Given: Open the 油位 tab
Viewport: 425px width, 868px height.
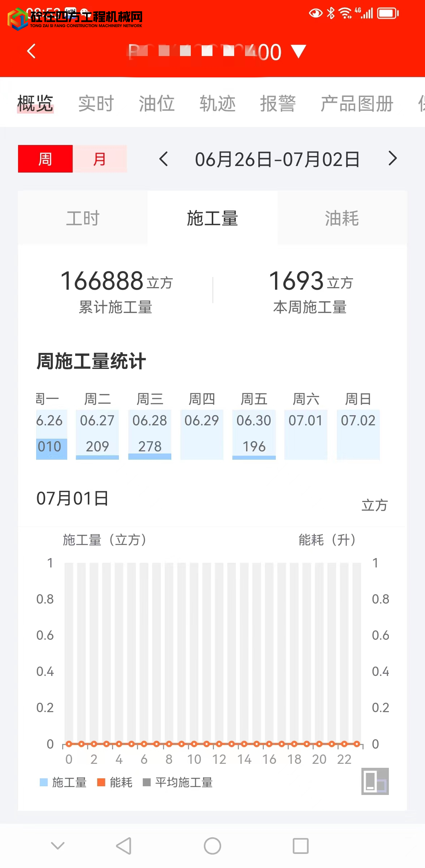Looking at the screenshot, I should pyautogui.click(x=156, y=104).
